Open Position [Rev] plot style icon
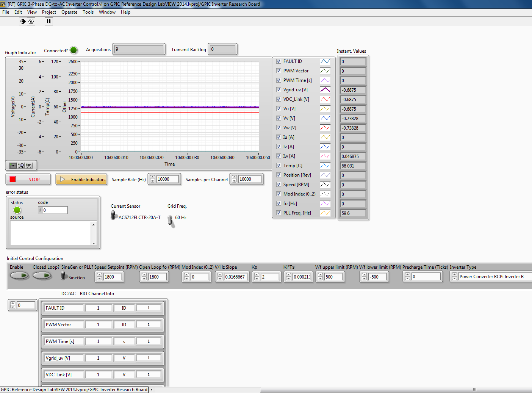This screenshot has width=532, height=393. [325, 175]
